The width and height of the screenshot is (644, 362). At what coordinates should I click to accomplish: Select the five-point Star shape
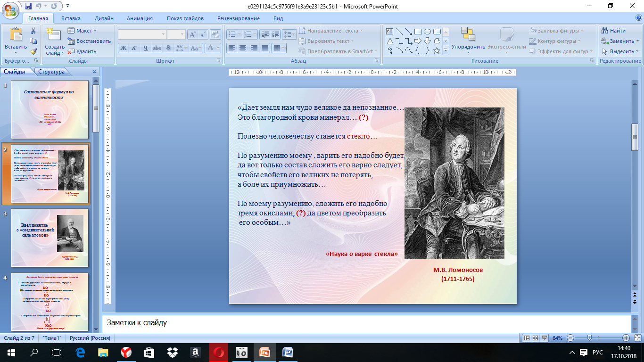[437, 50]
